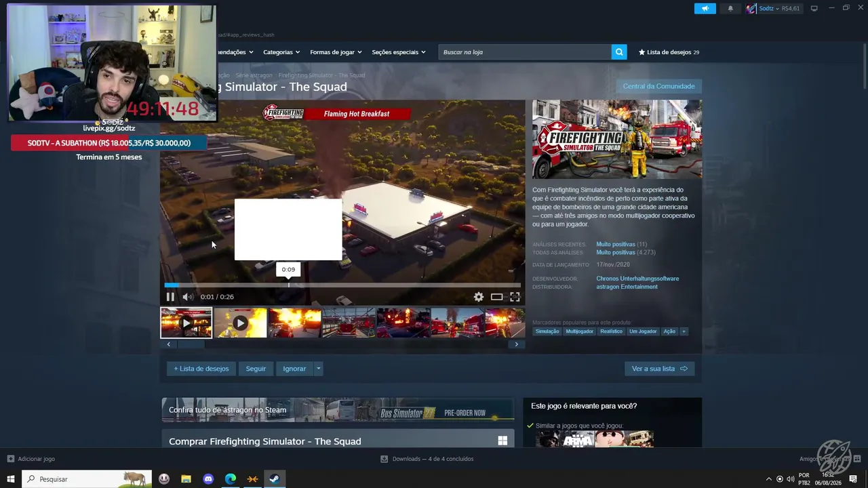Select the second trailer thumbnail with firefighter

[241, 323]
